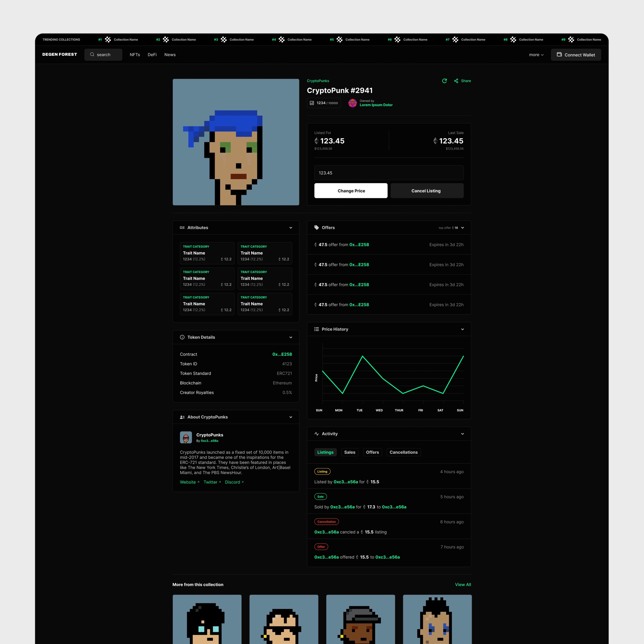Open the CryptoPunks collection link above title
The width and height of the screenshot is (644, 644).
click(x=318, y=81)
